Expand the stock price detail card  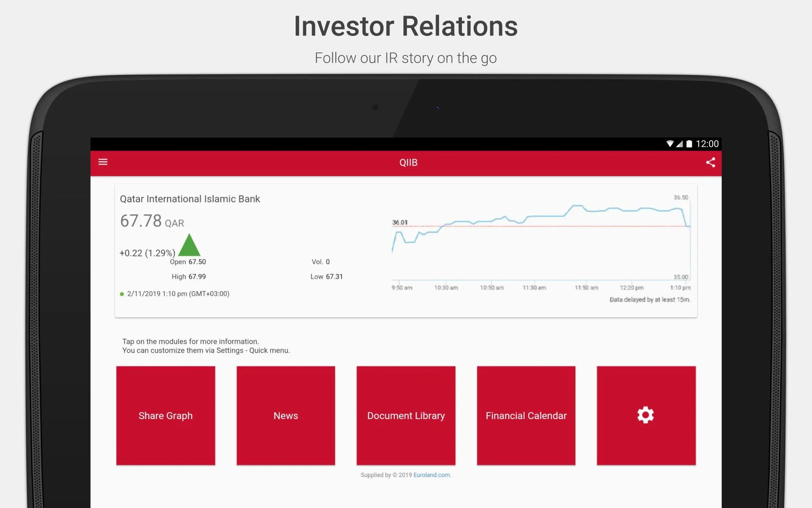406,249
